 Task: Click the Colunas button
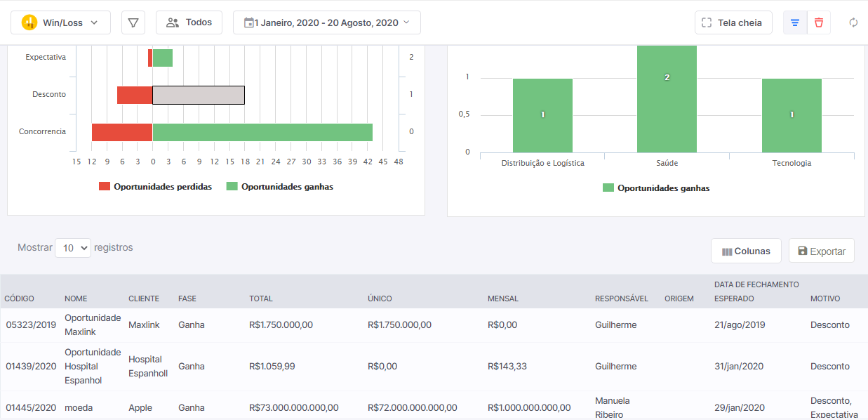coord(746,251)
